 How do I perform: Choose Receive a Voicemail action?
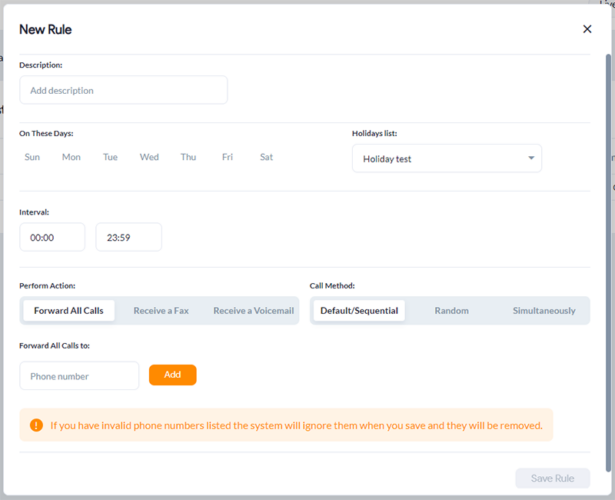253,311
